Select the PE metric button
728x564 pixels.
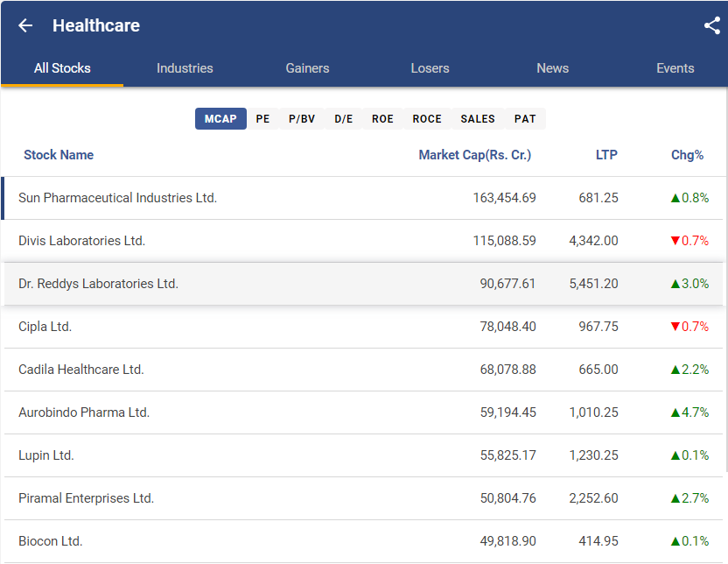(262, 119)
